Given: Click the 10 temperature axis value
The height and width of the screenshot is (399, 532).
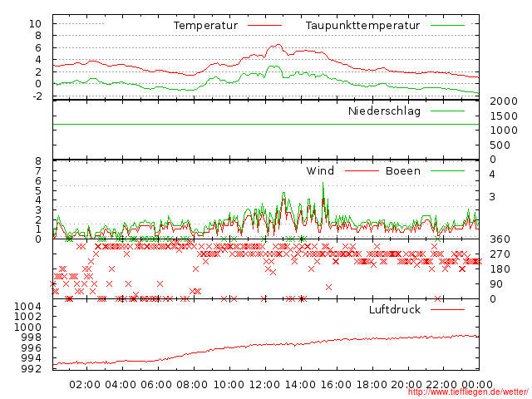Looking at the screenshot, I should point(35,24).
